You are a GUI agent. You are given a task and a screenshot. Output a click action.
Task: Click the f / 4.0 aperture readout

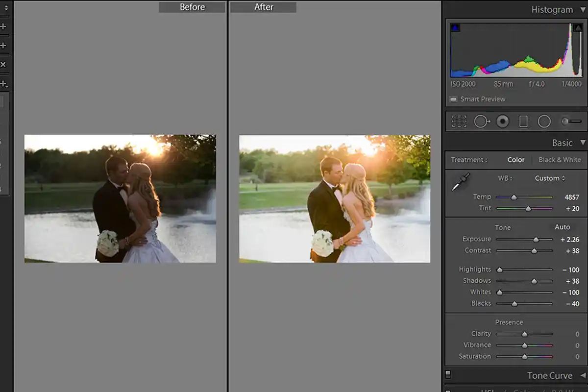coord(537,84)
